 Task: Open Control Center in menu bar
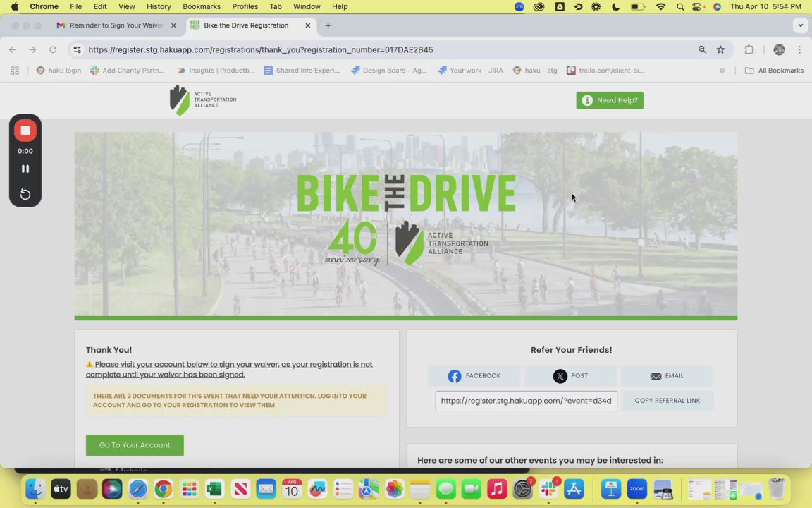(x=698, y=7)
